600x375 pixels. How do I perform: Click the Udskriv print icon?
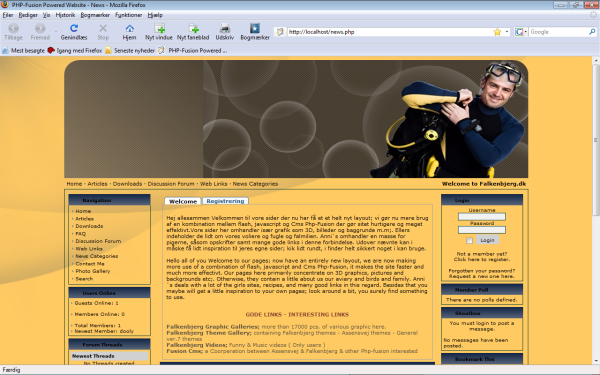pos(225,28)
